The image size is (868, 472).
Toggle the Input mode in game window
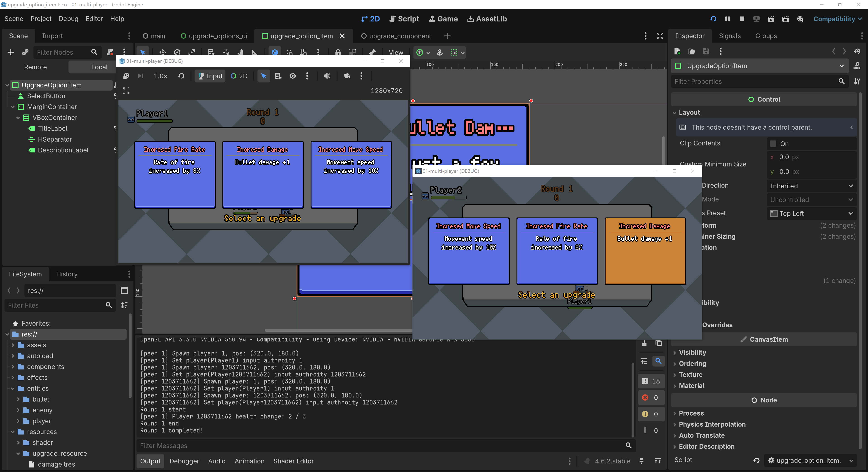click(210, 76)
